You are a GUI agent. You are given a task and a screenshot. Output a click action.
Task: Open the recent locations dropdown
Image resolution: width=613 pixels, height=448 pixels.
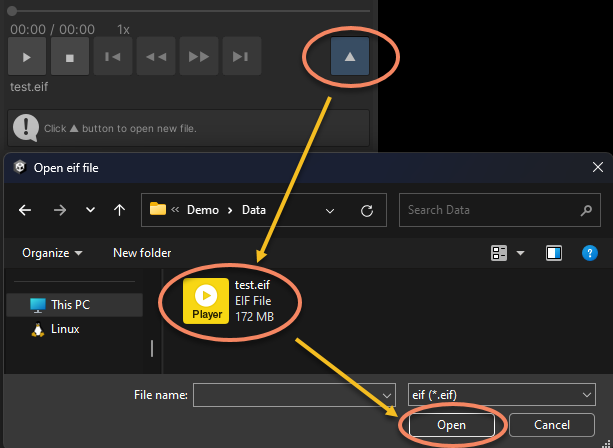pyautogui.click(x=90, y=210)
